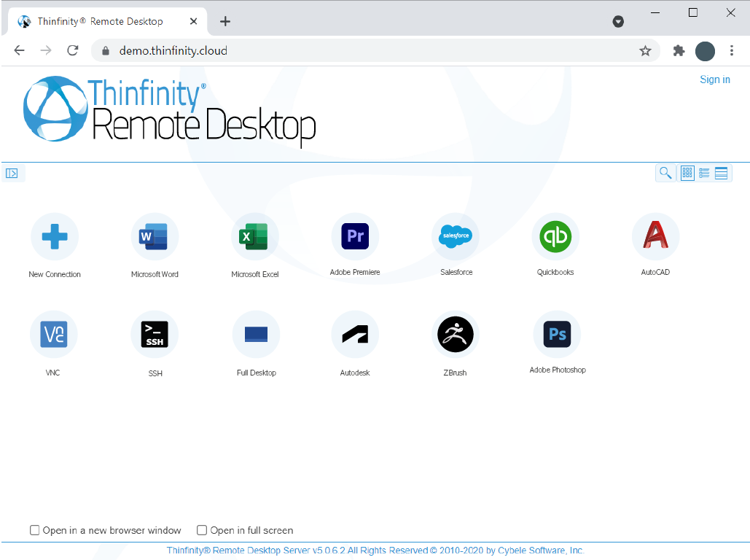Open Adobe Photoshop icon

557,334
